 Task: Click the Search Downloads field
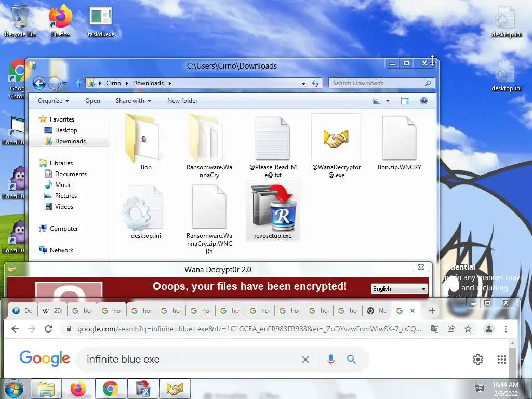click(381, 83)
